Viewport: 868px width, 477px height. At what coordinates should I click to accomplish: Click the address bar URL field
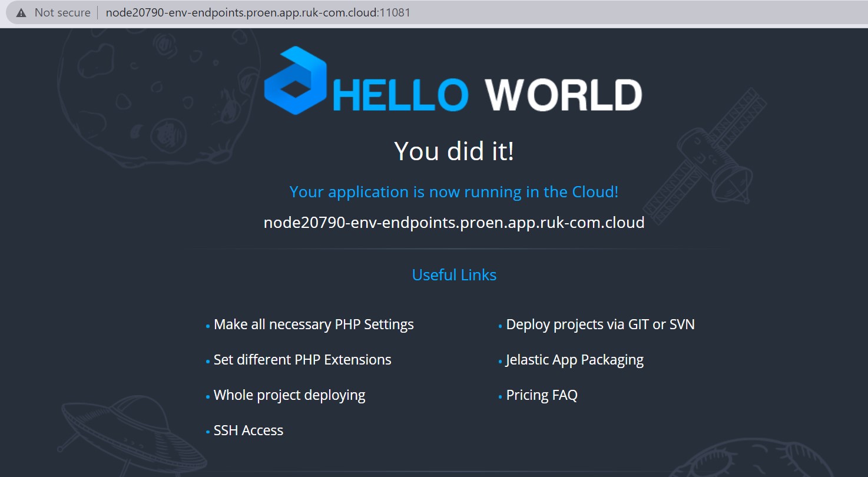pos(258,12)
